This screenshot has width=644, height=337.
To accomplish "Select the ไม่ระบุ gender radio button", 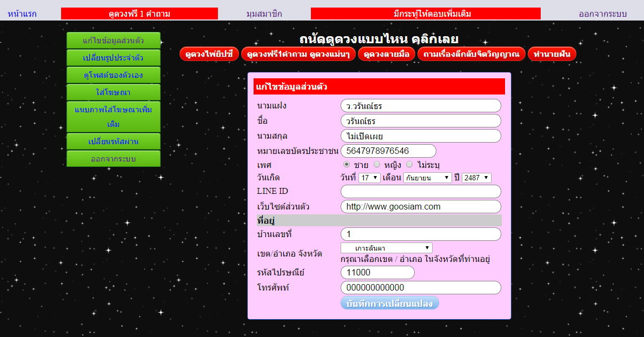I will [x=409, y=164].
